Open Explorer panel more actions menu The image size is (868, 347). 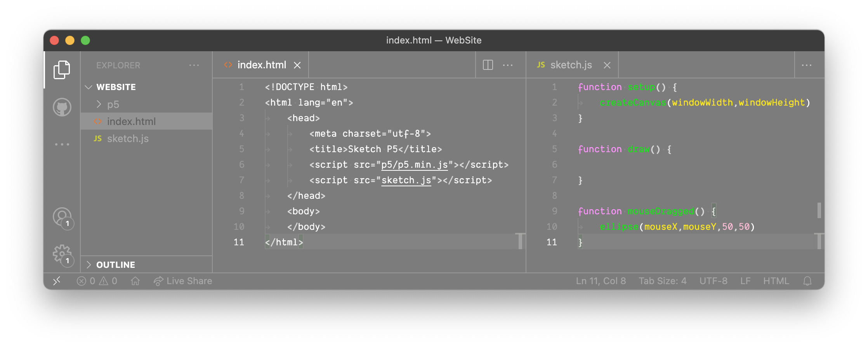194,65
